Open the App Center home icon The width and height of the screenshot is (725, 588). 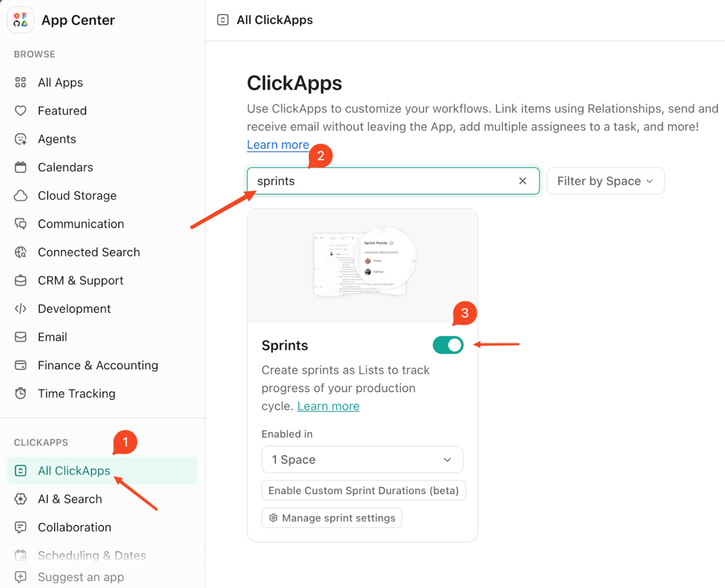pos(20,20)
